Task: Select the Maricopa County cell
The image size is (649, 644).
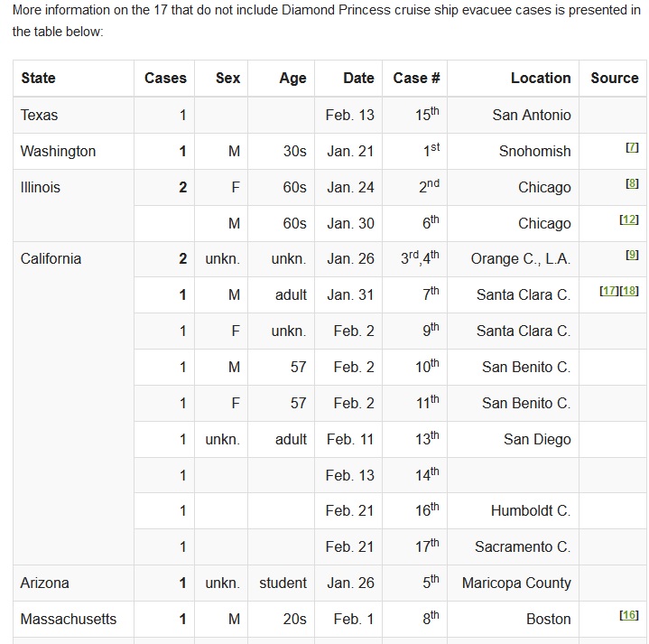Action: (516, 583)
